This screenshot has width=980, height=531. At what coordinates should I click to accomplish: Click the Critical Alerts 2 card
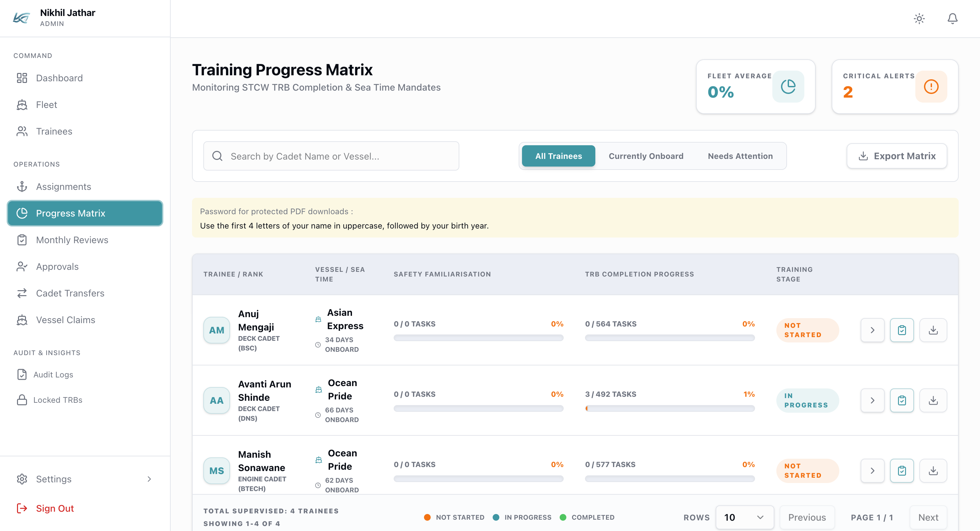coord(895,87)
